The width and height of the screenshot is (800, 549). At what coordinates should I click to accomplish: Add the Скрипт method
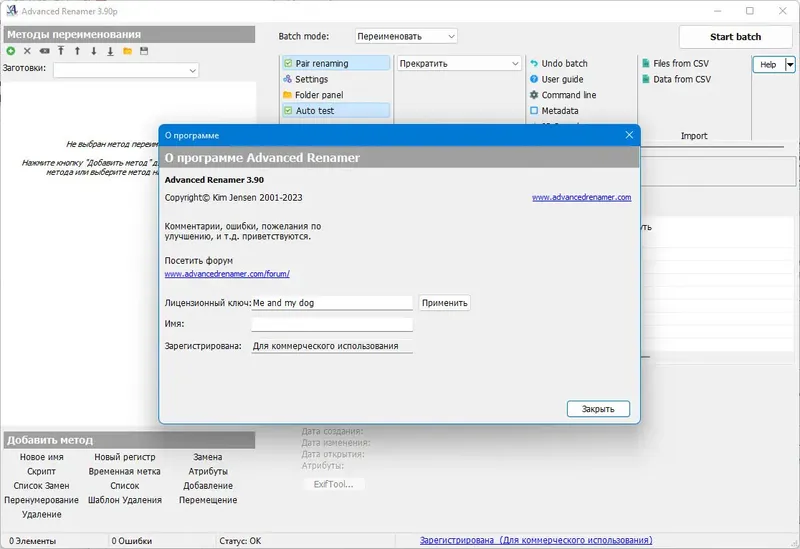[41, 471]
